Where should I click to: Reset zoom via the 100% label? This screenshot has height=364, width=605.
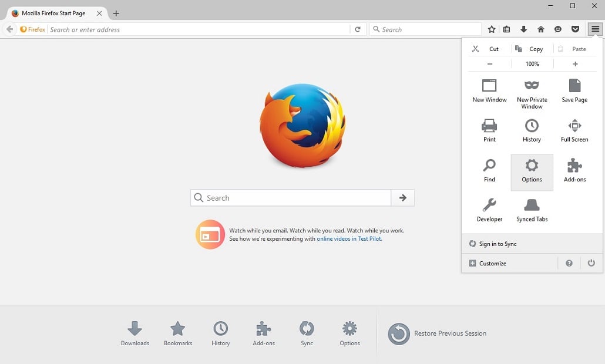[533, 64]
